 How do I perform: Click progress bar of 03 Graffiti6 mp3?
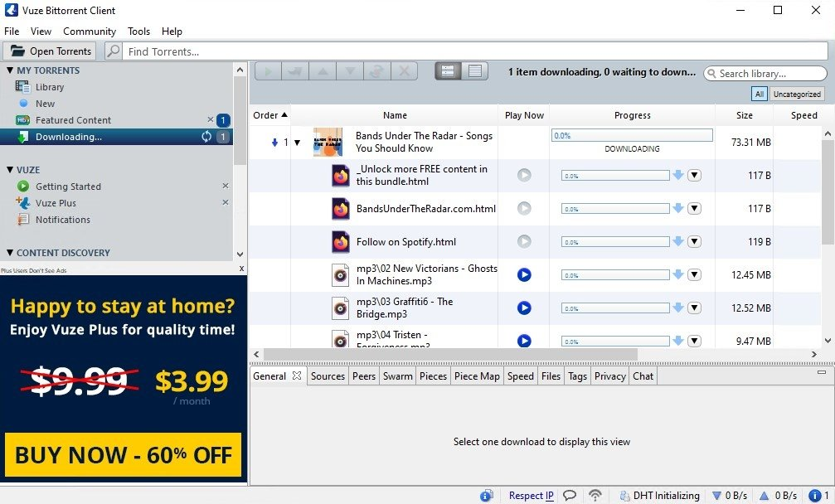click(x=615, y=308)
